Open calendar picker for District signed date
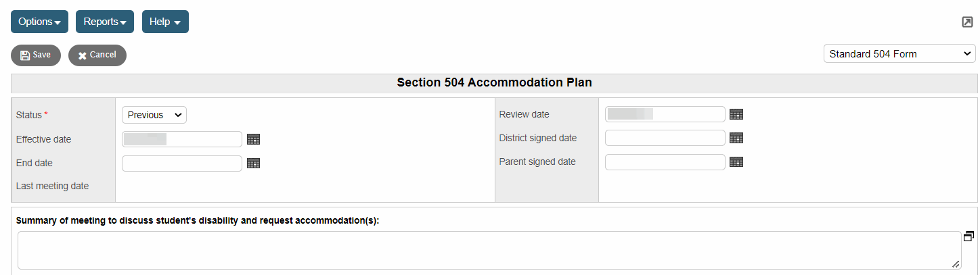 (x=736, y=138)
